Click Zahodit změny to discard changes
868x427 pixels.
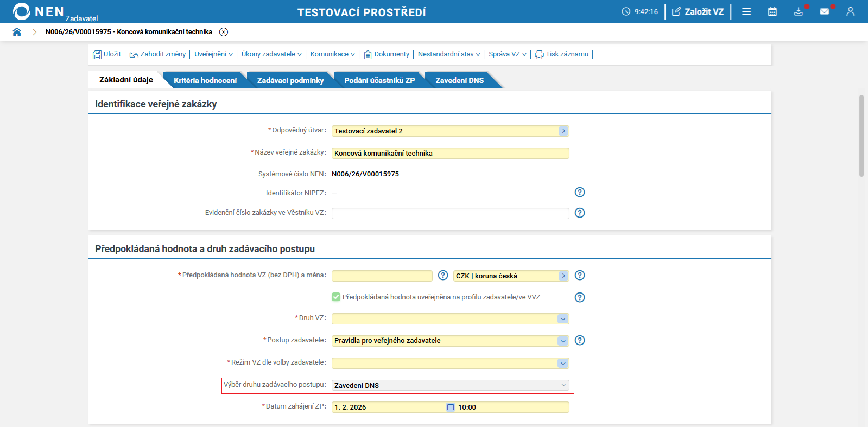(x=157, y=54)
